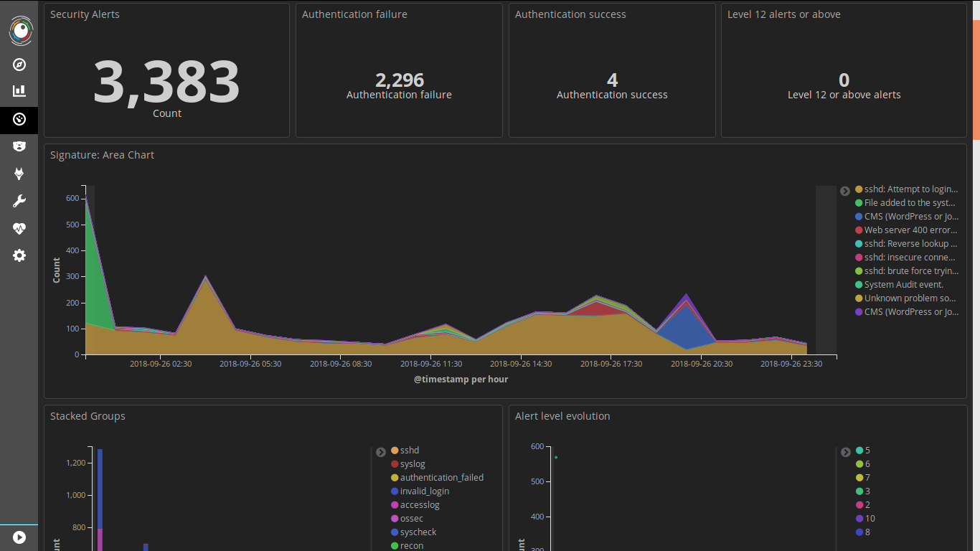Select alert level 2 legend entry
Image resolution: width=980 pixels, height=551 pixels.
(x=863, y=505)
